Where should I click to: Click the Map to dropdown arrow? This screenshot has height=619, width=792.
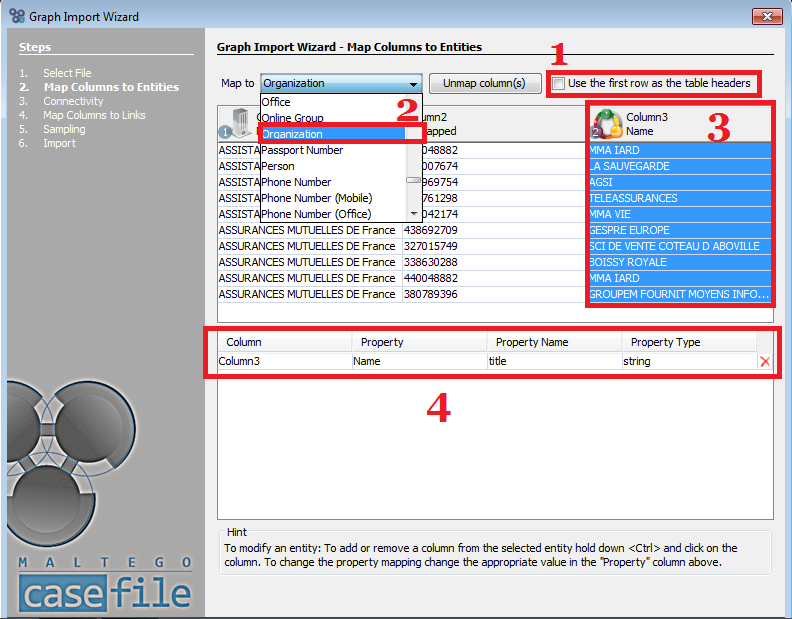pos(413,84)
